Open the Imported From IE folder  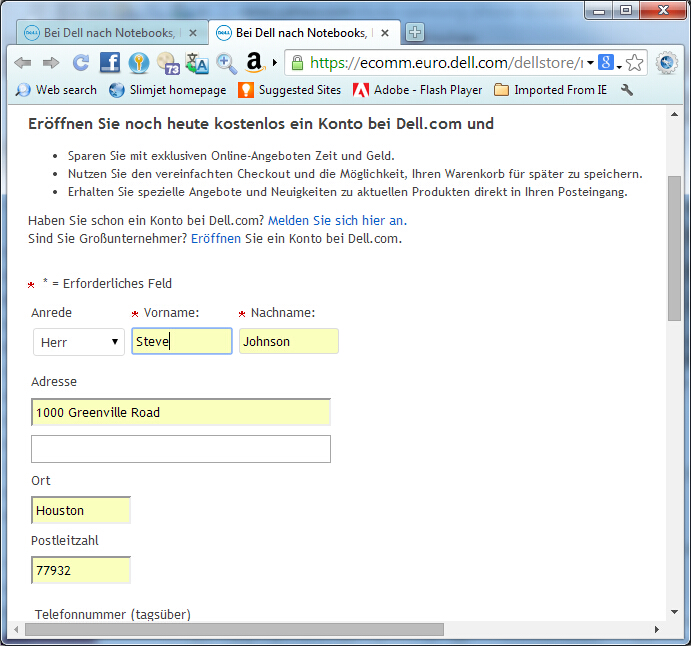pyautogui.click(x=550, y=90)
